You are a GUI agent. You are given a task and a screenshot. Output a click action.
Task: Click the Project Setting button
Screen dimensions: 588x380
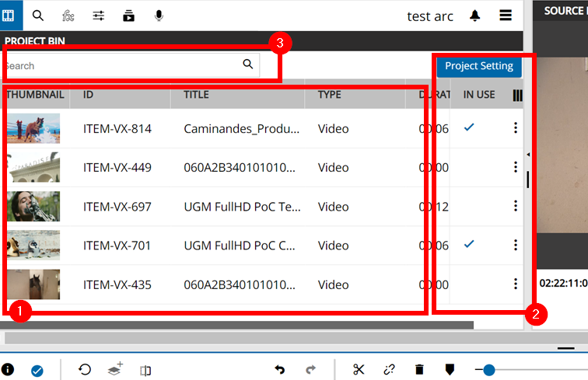coord(479,66)
